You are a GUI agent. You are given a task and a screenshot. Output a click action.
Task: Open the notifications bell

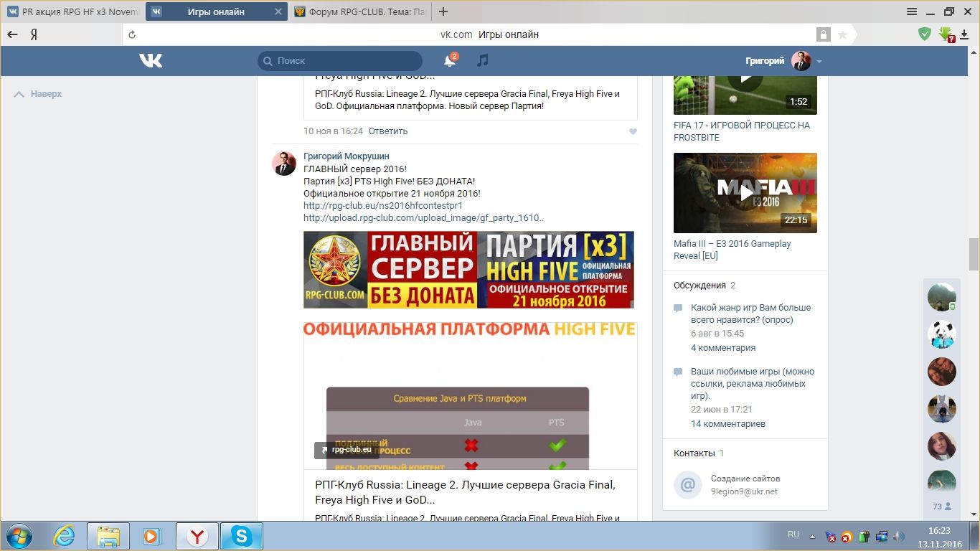pyautogui.click(x=450, y=61)
